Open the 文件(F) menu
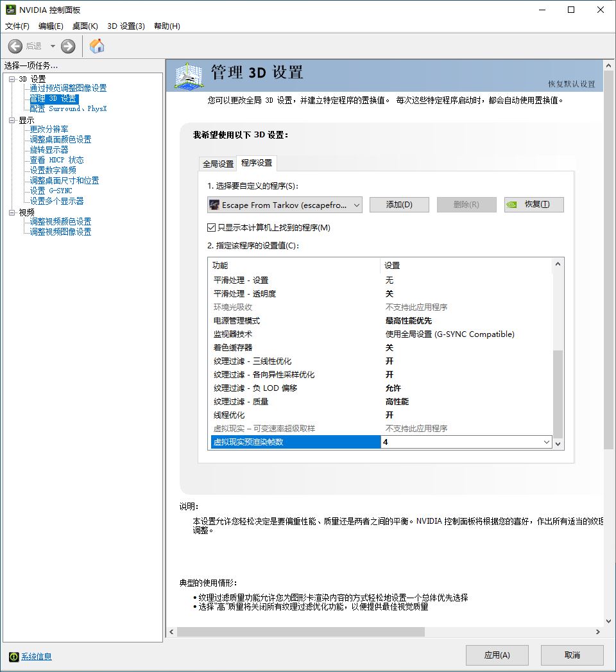The width and height of the screenshot is (616, 672). (17, 26)
